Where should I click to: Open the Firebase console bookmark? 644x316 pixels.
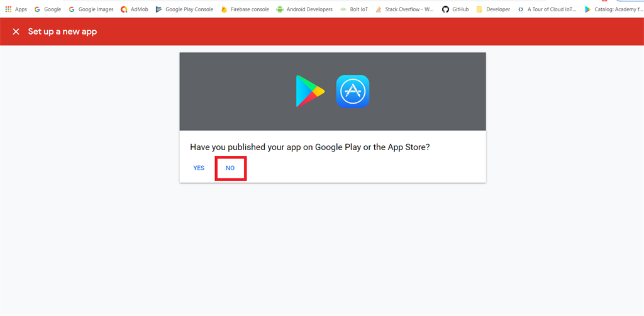pyautogui.click(x=245, y=9)
